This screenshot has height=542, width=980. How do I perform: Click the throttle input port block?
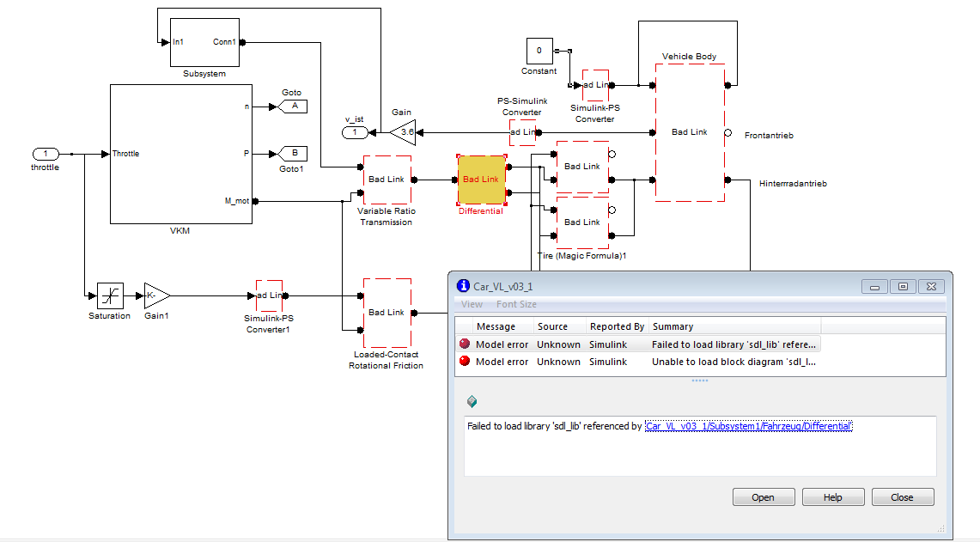pos(46,154)
